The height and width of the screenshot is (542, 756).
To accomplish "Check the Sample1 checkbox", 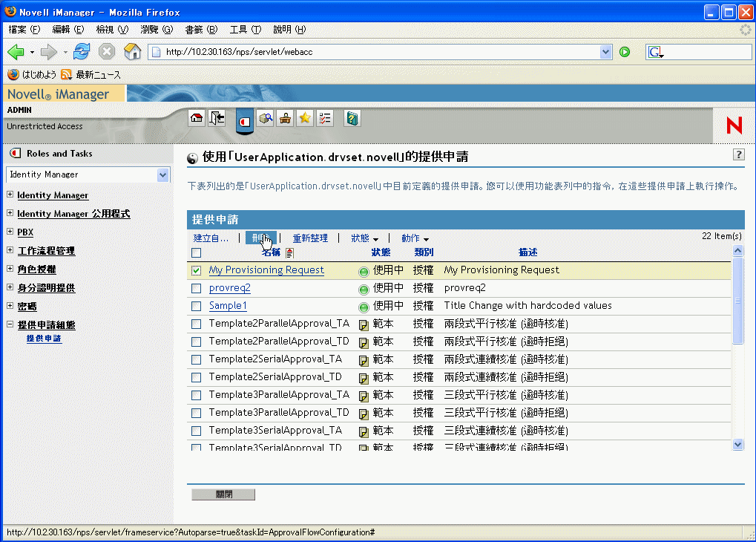I will [x=196, y=306].
